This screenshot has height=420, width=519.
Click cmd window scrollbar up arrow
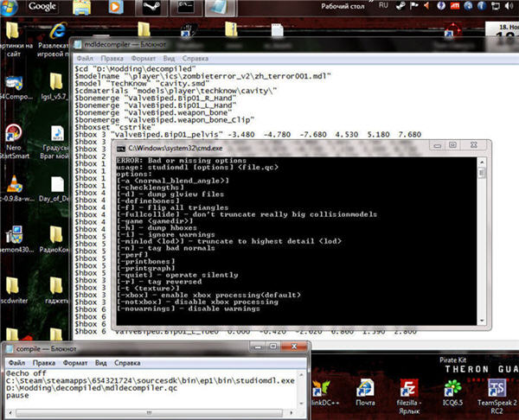coord(482,162)
